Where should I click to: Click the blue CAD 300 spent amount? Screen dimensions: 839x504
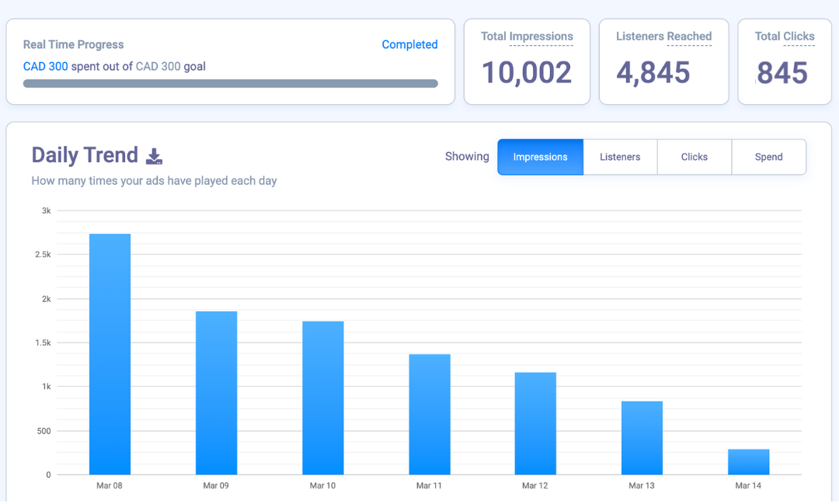[x=45, y=67]
